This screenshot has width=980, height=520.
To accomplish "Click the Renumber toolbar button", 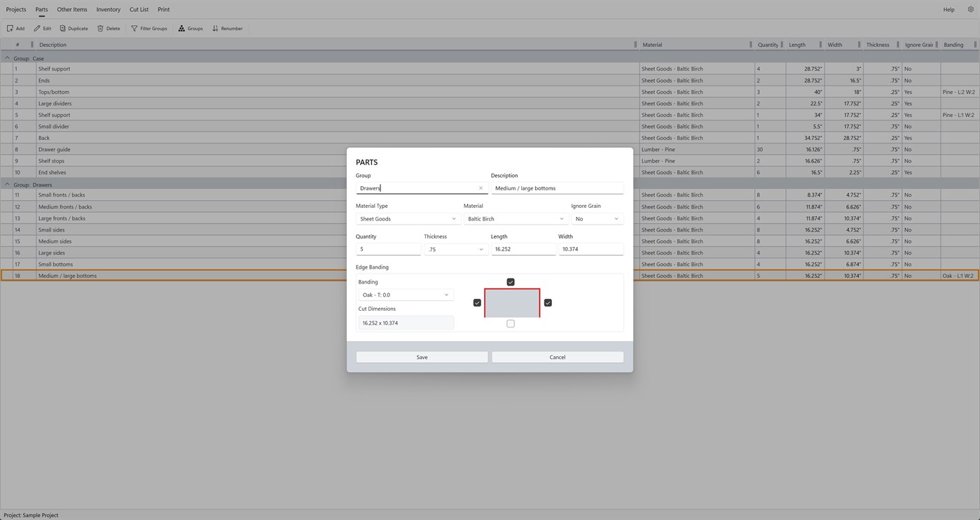I will [x=228, y=29].
